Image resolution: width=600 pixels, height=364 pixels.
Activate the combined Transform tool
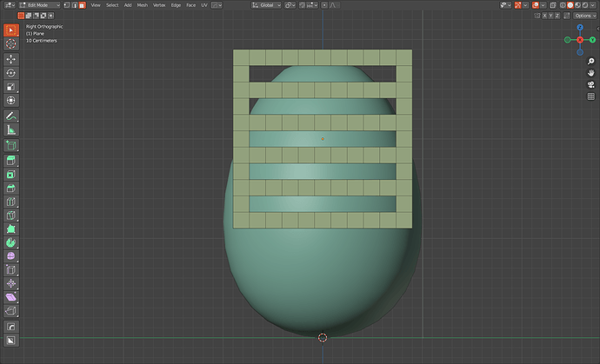[x=11, y=101]
